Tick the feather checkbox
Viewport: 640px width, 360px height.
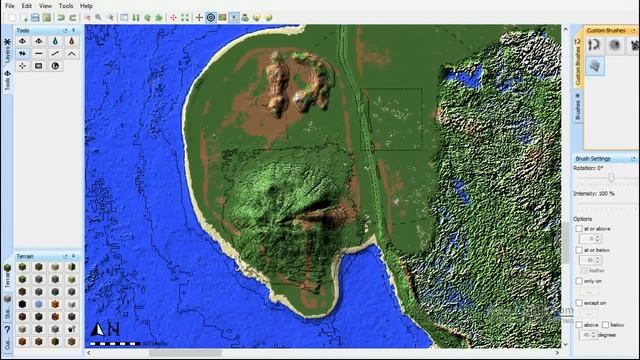[x=584, y=271]
